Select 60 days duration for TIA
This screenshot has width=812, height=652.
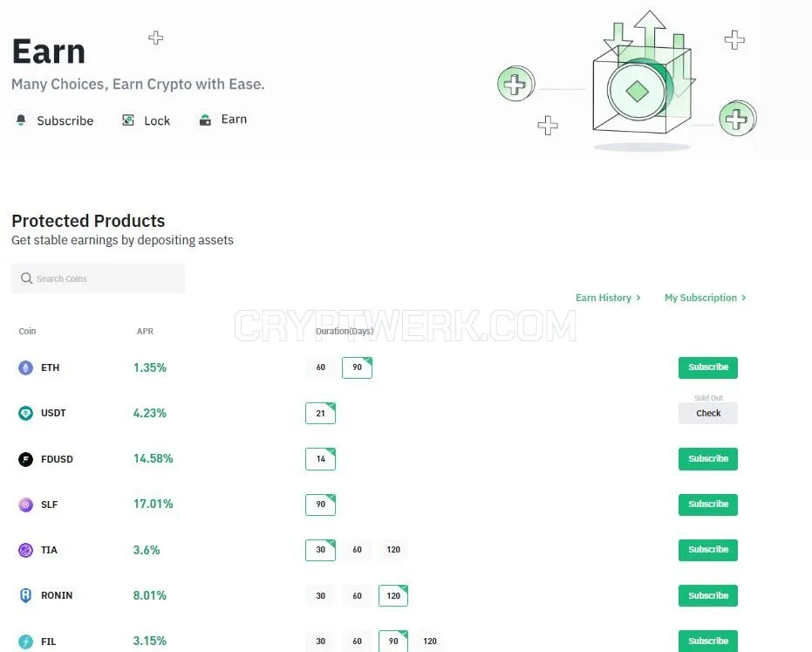(357, 550)
